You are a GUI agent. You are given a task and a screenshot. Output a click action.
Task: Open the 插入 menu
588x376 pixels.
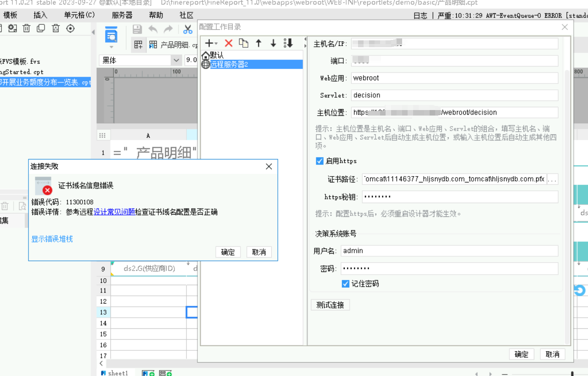pyautogui.click(x=40, y=15)
